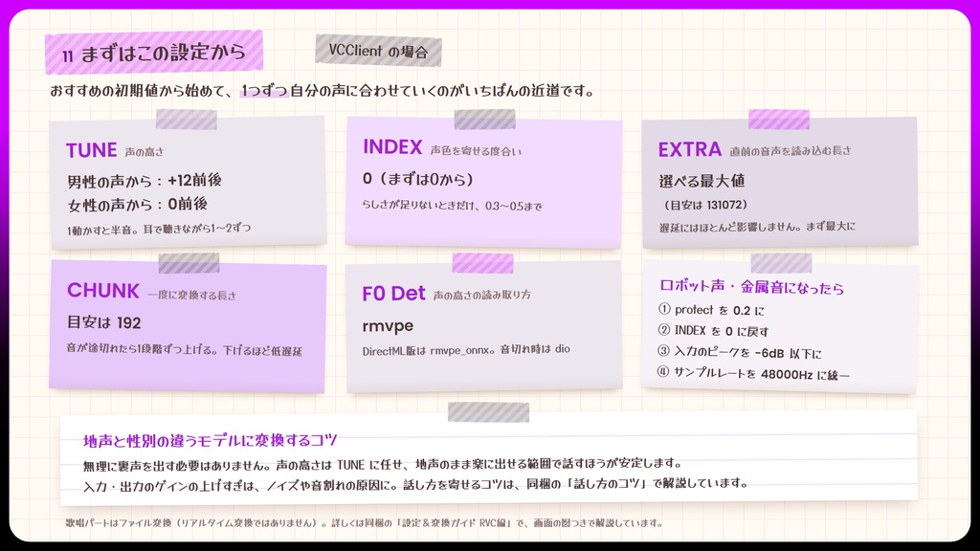Screen dimensions: 980x551
Task: Click the "声の高さの読み取り方" caption
Action: click(482, 295)
